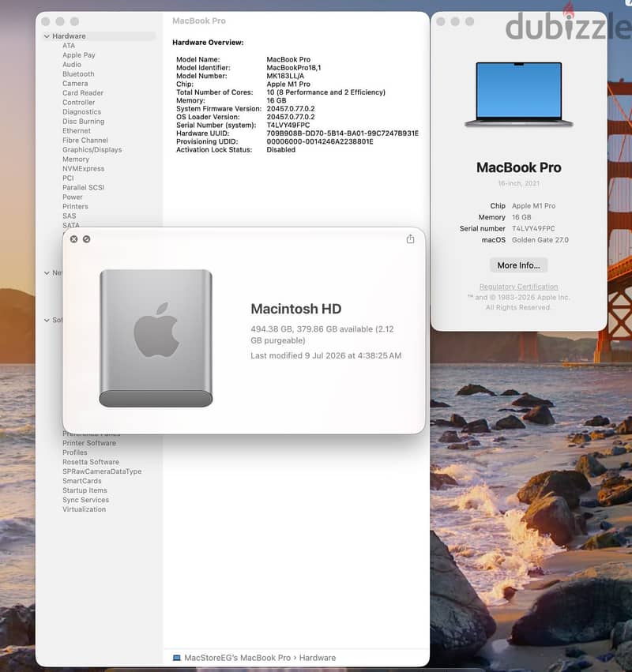Click MacStoreEG's MacBook Pro in path bar

click(x=237, y=658)
